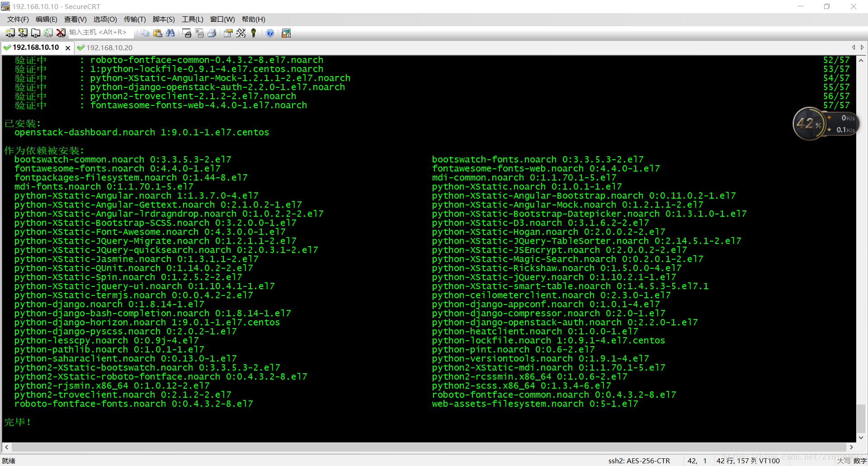
Task: Open the 窗口(W) menu
Action: click(x=222, y=19)
